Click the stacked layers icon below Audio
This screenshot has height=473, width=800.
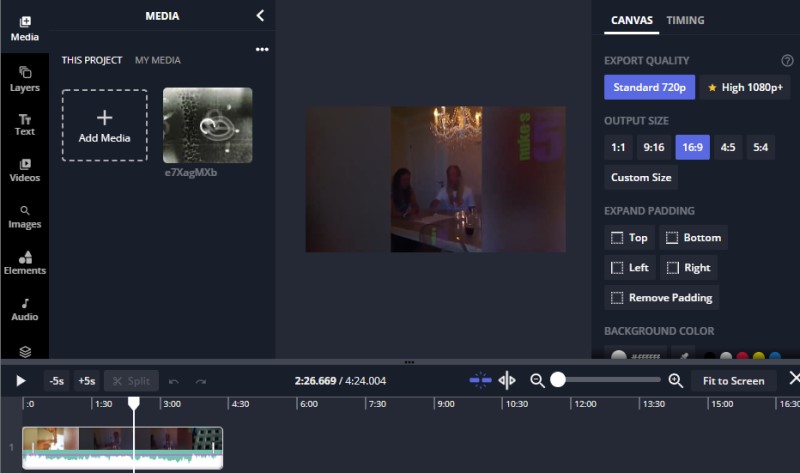click(25, 352)
